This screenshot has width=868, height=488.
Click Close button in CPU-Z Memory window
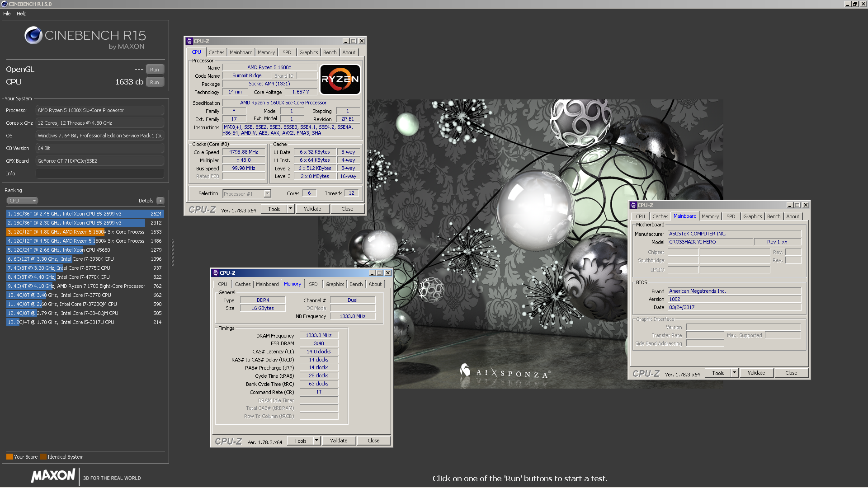[x=373, y=441]
